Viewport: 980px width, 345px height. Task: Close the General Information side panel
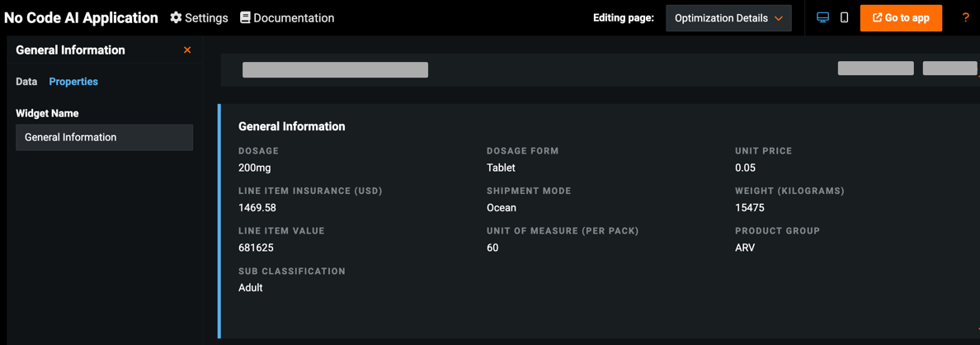187,50
